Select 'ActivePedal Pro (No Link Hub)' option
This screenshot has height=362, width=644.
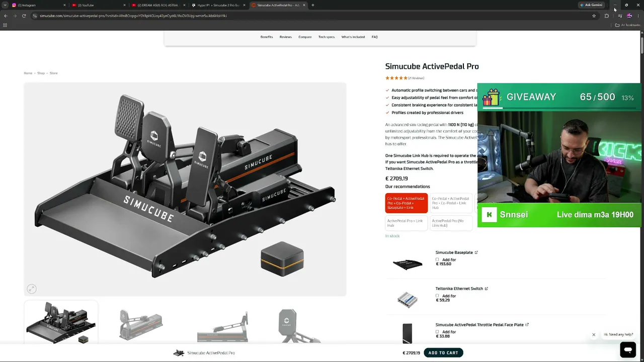(x=451, y=223)
